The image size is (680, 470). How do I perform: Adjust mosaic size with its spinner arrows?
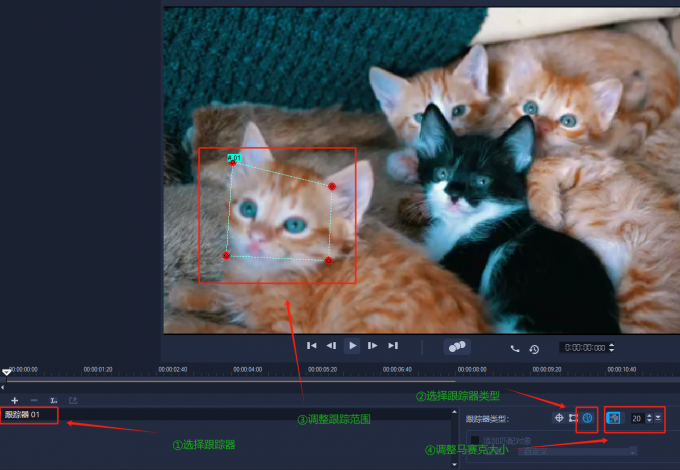tap(649, 418)
